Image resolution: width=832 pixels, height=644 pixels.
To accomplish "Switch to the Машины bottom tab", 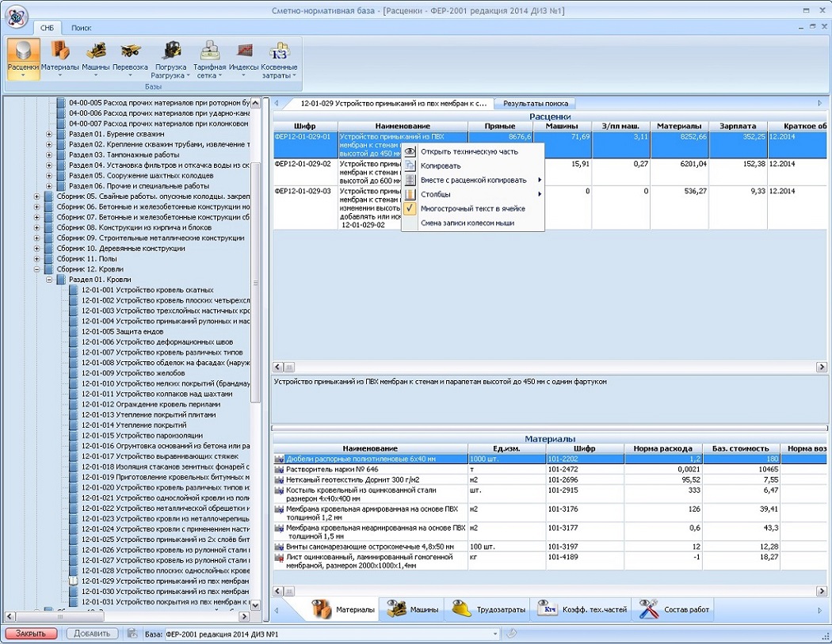I will (413, 609).
